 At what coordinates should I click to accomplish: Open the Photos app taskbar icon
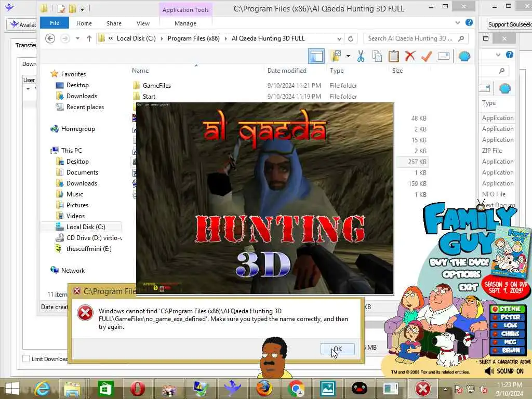(x=327, y=389)
